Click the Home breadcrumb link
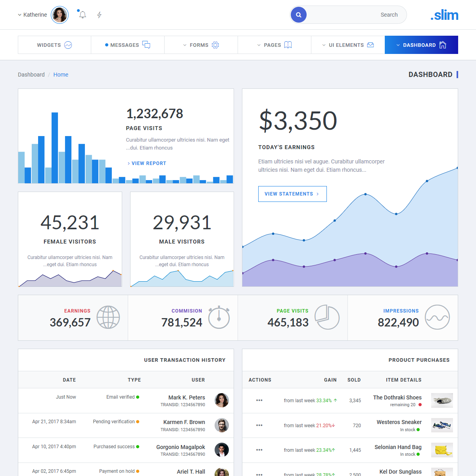The image size is (476, 476). click(61, 75)
